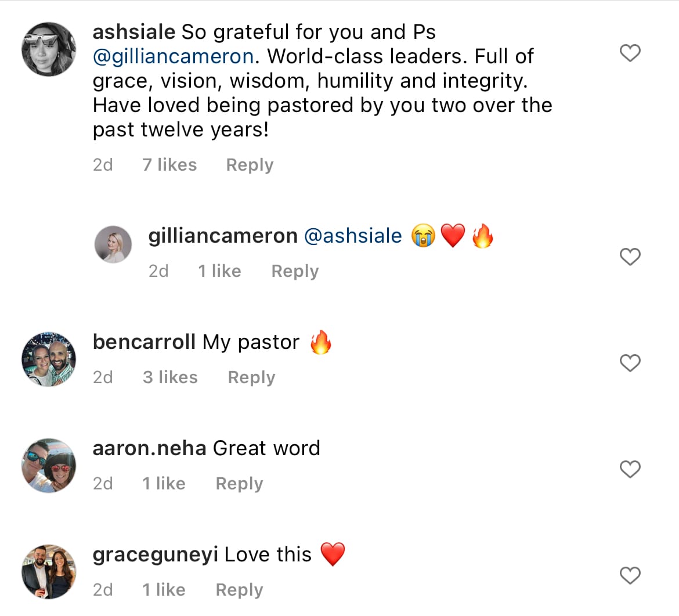Open aaron.neha's profile picture
The width and height of the screenshot is (679, 616).
pos(48,466)
